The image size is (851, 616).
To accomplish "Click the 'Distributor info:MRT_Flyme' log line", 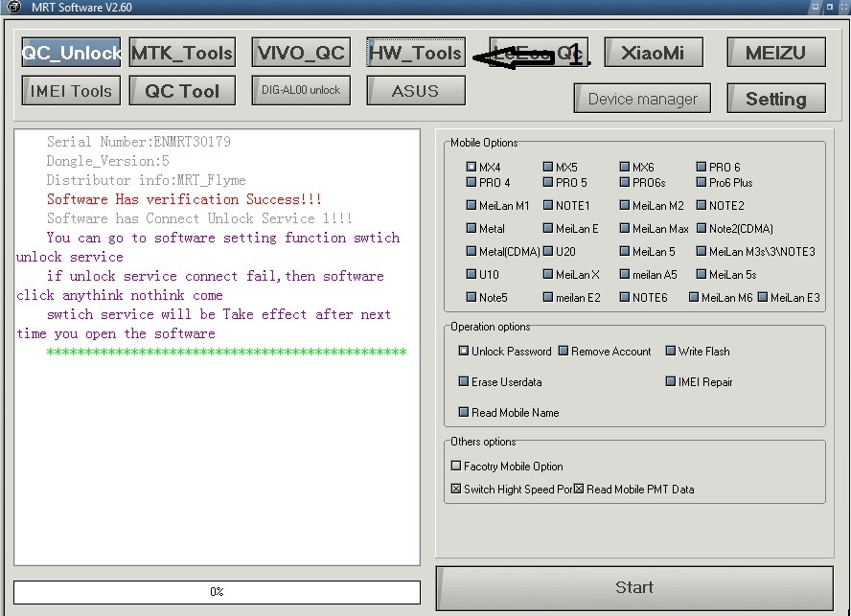I will pyautogui.click(x=146, y=180).
